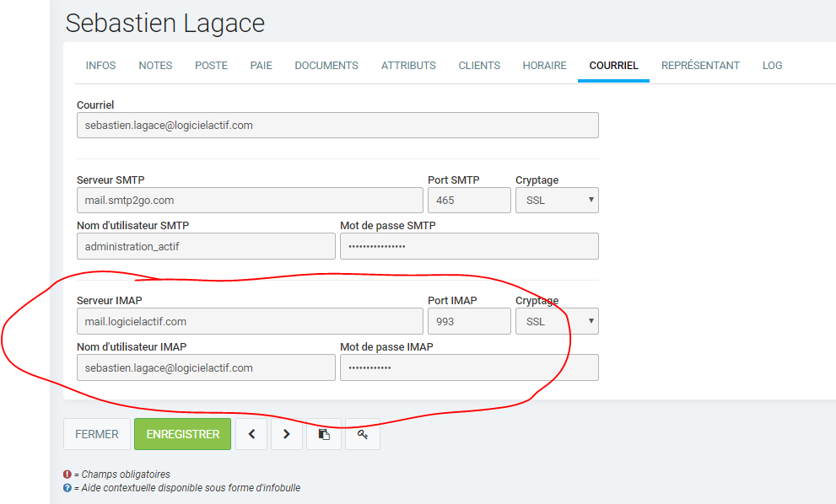Click the previous record arrow button
836x504 pixels.
coord(251,434)
